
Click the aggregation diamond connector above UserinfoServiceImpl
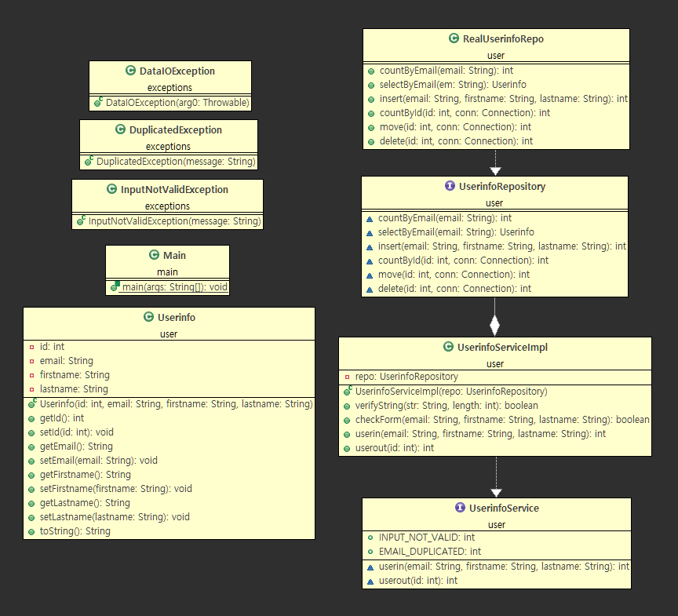click(x=494, y=326)
